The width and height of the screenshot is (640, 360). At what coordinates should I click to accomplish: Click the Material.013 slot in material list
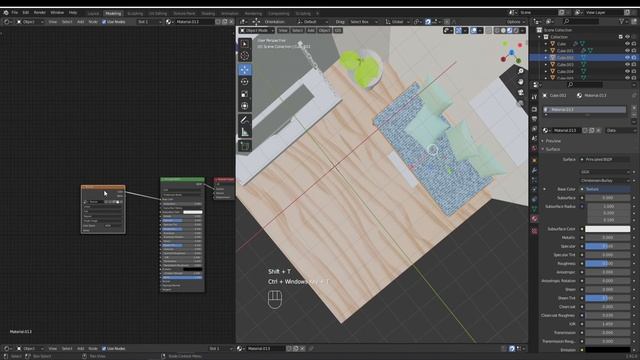[x=585, y=109]
